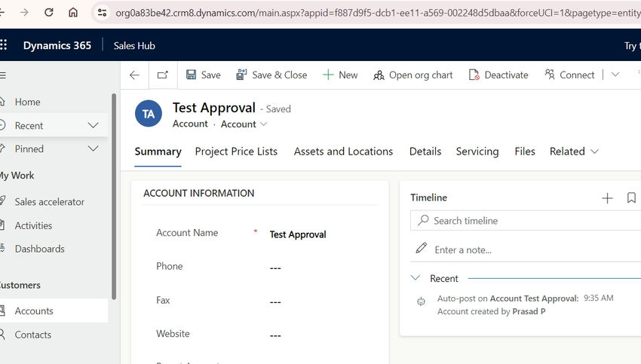Click the ACCOUNT INFORMATION section header
The height and width of the screenshot is (364, 641).
(198, 193)
